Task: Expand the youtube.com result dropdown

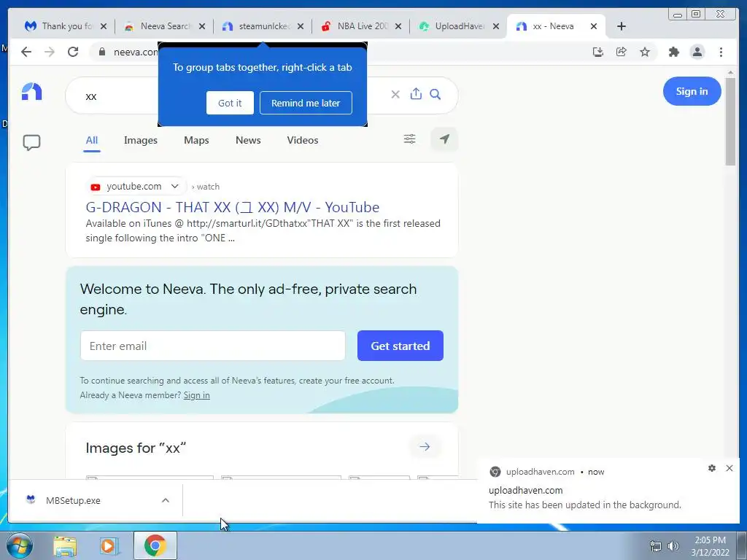Action: point(175,186)
